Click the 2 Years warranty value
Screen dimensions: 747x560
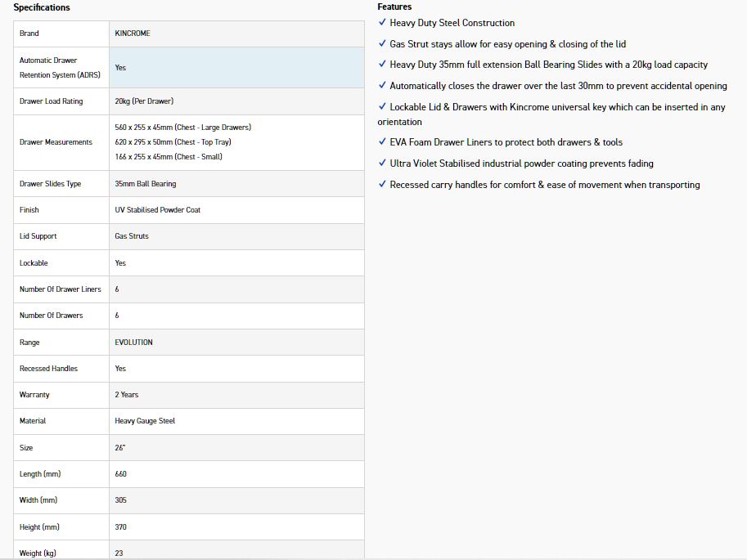click(127, 395)
